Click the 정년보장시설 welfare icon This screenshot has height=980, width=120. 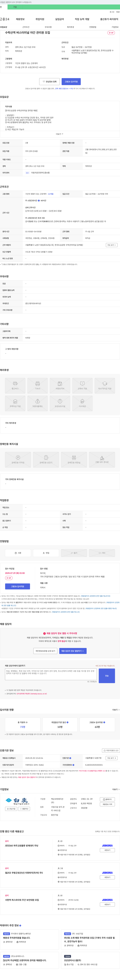pyautogui.click(x=60, y=403)
